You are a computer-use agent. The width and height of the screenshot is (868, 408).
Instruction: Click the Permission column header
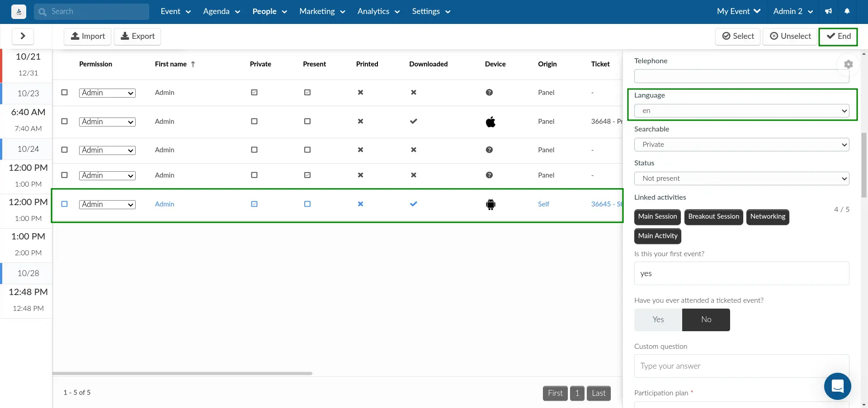(95, 64)
